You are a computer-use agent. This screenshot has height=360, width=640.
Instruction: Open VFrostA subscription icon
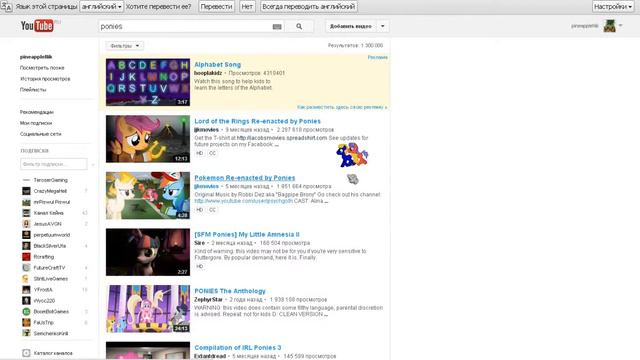[26, 290]
